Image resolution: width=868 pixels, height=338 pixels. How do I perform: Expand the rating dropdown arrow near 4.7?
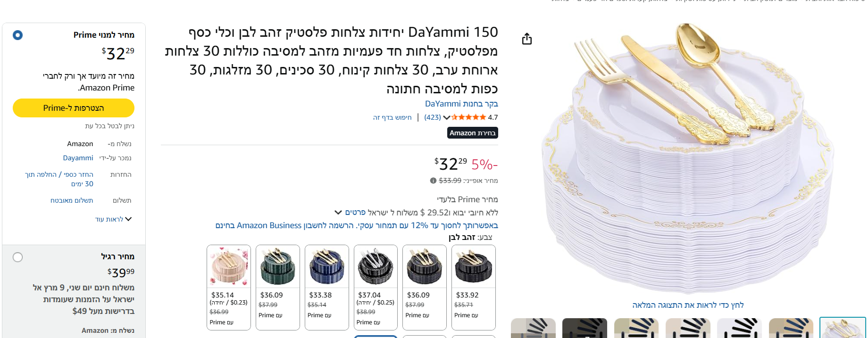coord(446,117)
